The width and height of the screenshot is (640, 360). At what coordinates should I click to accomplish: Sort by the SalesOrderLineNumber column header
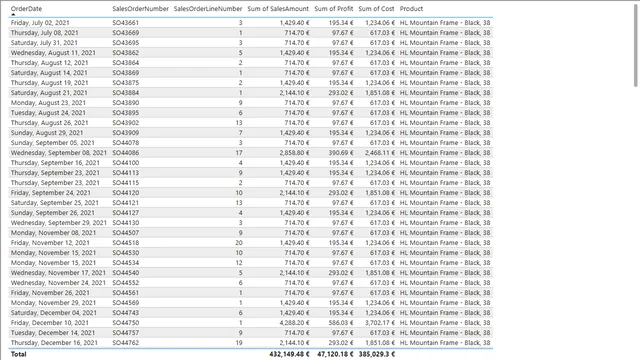pos(208,9)
